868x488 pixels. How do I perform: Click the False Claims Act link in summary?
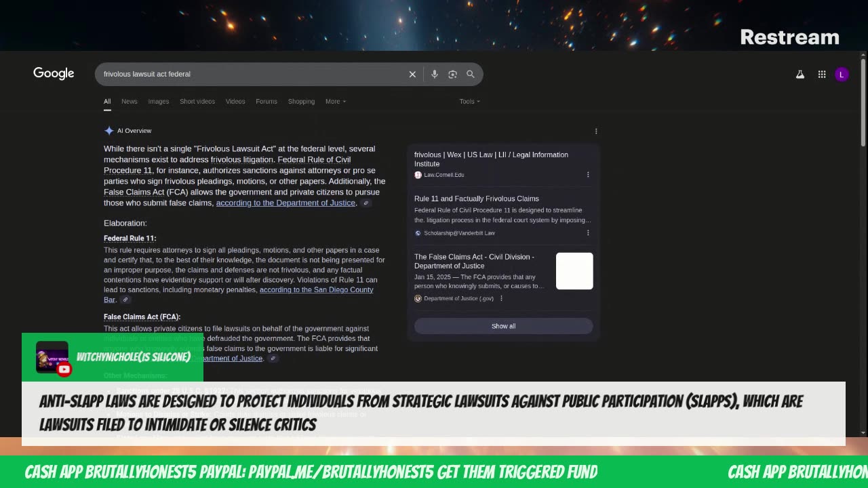click(134, 192)
